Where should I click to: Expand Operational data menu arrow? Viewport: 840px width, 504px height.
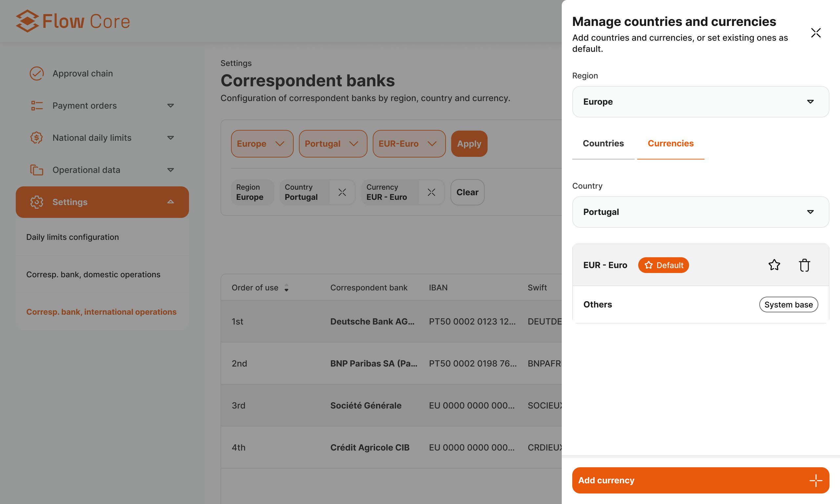click(170, 170)
